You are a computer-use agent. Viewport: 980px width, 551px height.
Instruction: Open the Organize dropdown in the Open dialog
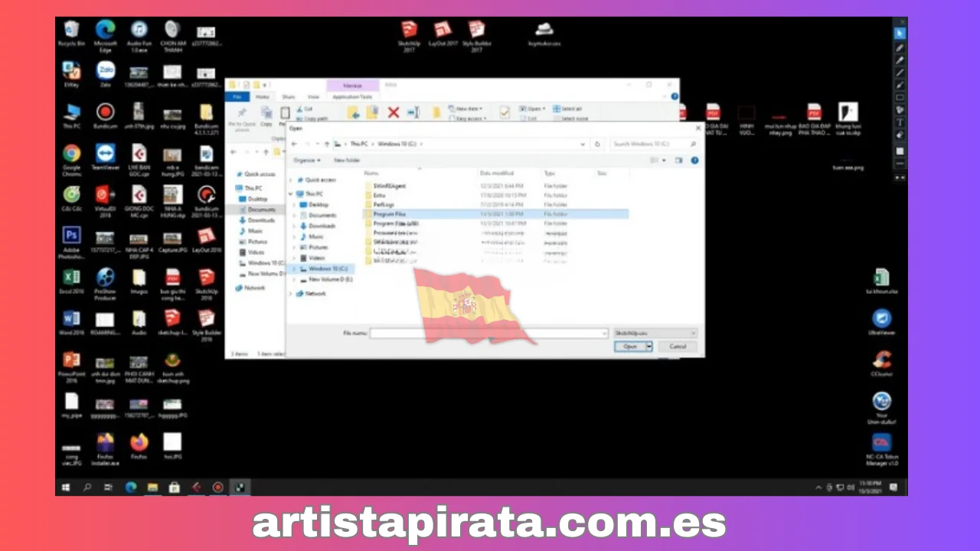pos(307,161)
